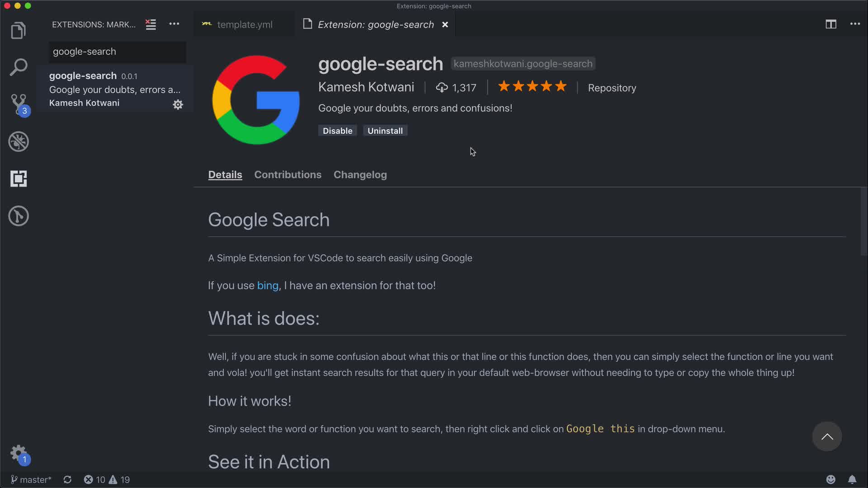
Task: Click the notifications bell in status bar
Action: (x=852, y=479)
